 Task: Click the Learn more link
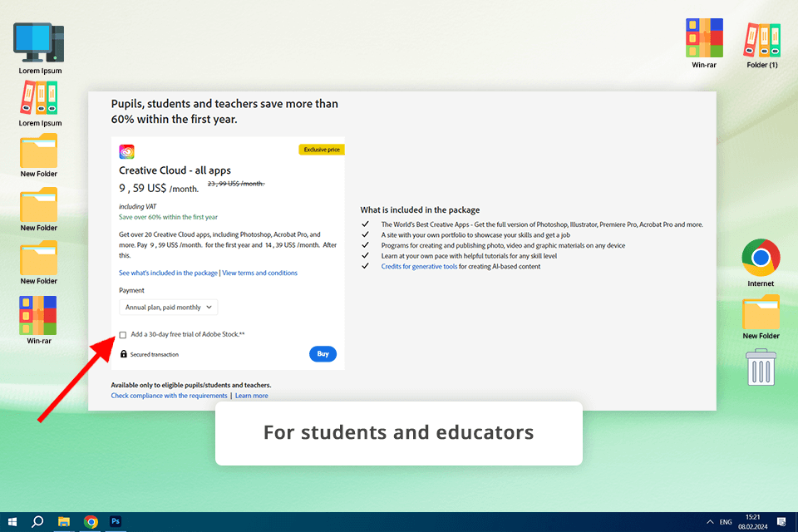tap(251, 396)
